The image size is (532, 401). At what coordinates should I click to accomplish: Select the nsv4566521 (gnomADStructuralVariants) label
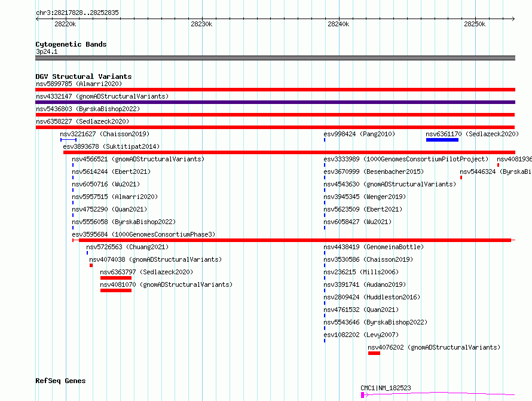pyautogui.click(x=138, y=159)
